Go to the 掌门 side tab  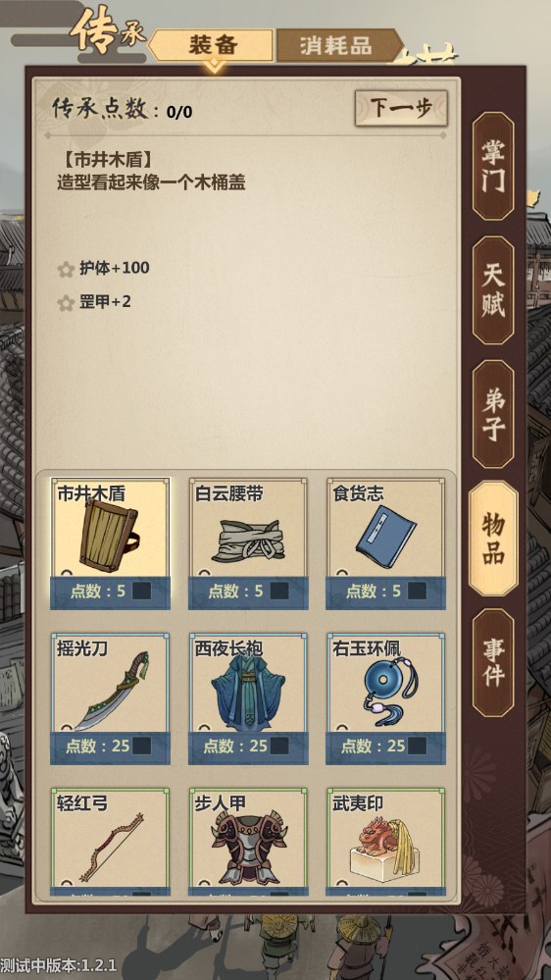pyautogui.click(x=493, y=166)
